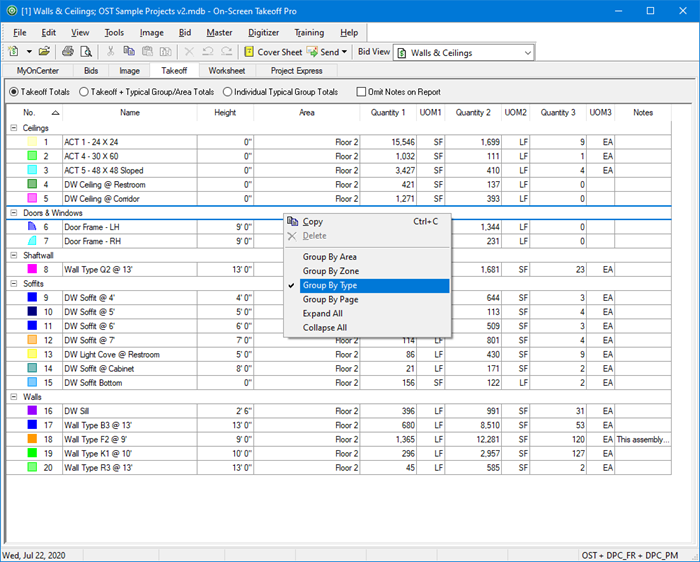Click the Open folder toolbar icon
Image resolution: width=700 pixels, height=562 pixels.
45,51
